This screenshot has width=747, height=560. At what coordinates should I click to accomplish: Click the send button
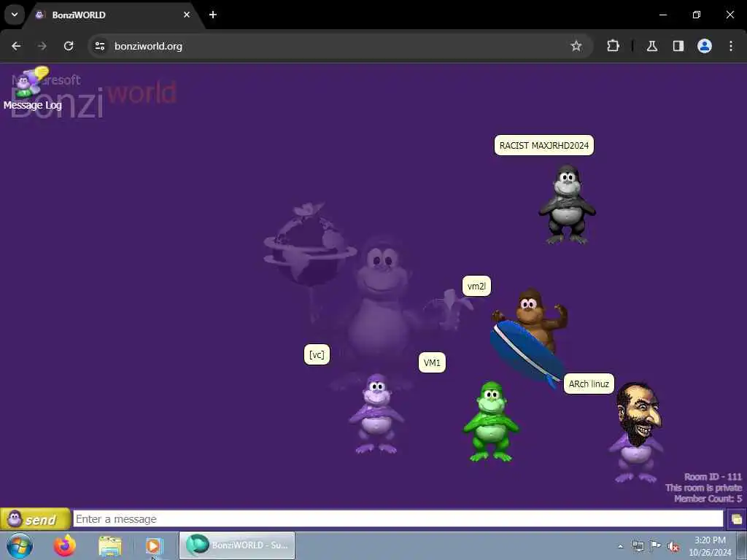pyautogui.click(x=35, y=519)
